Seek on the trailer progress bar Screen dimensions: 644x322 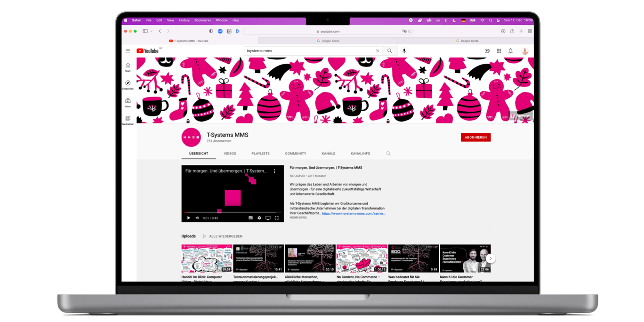coord(233,212)
